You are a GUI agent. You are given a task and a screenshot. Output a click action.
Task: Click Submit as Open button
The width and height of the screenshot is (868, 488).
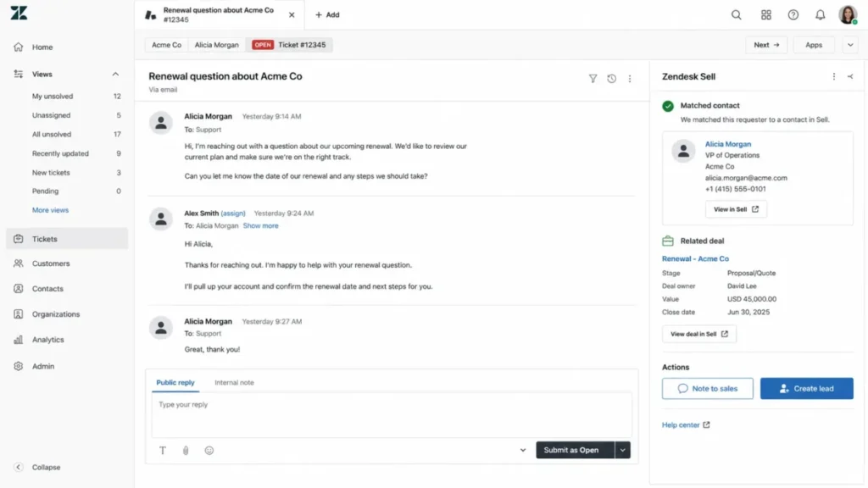point(575,451)
